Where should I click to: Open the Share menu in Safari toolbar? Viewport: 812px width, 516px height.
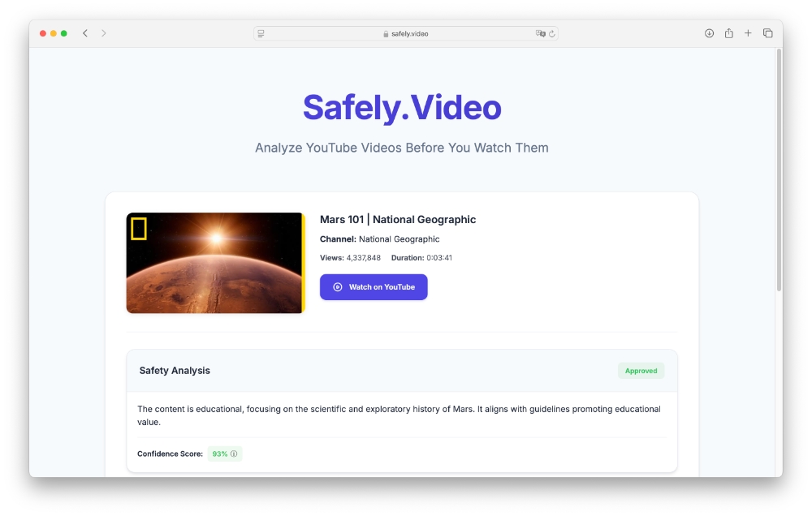728,33
